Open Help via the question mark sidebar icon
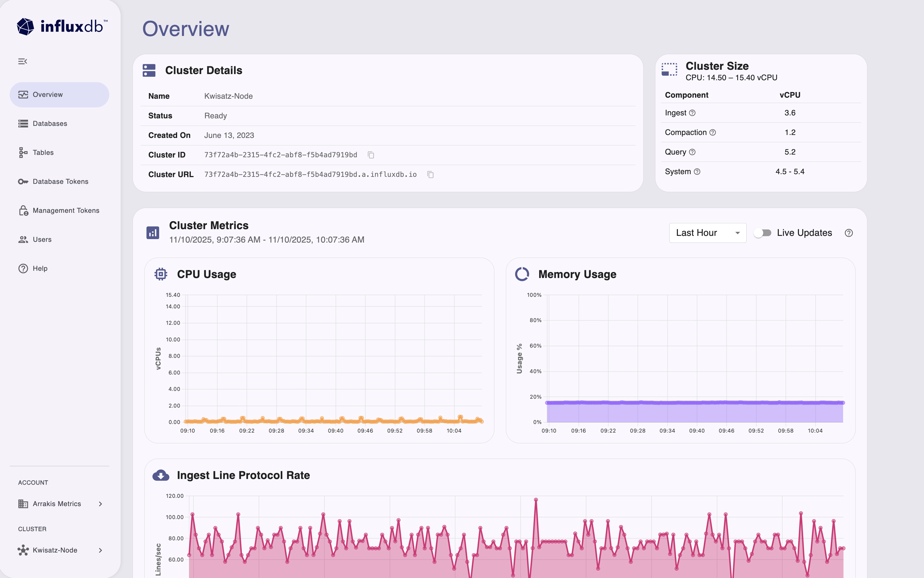924x578 pixels. 23,268
